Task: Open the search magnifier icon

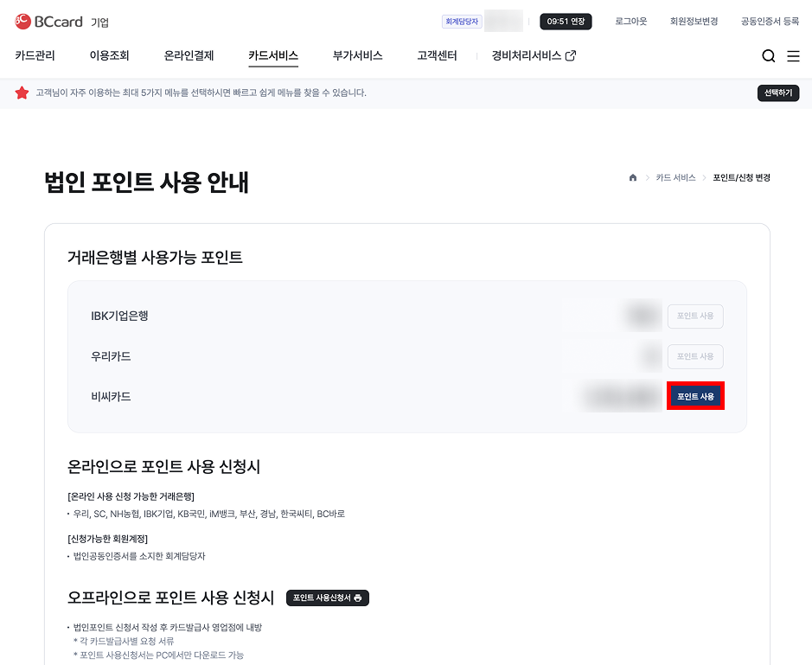Action: pos(769,56)
